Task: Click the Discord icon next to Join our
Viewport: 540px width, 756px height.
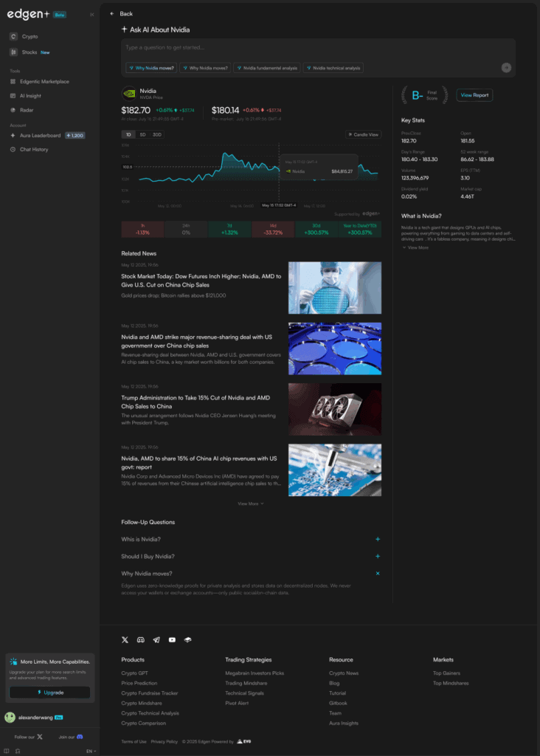Action: pos(80,737)
